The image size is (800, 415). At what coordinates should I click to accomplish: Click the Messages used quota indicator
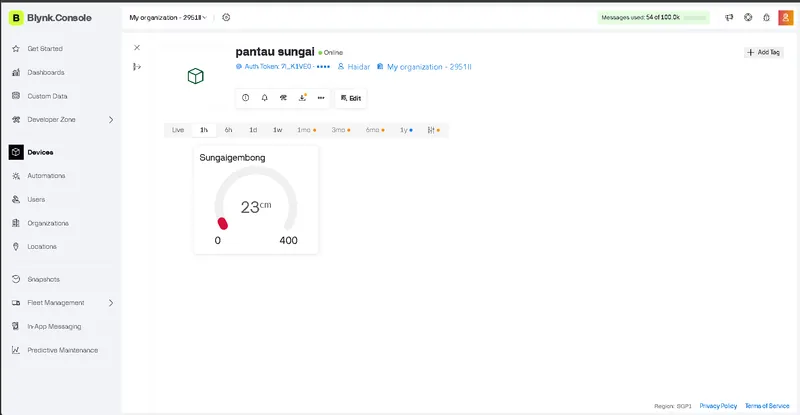[654, 17]
